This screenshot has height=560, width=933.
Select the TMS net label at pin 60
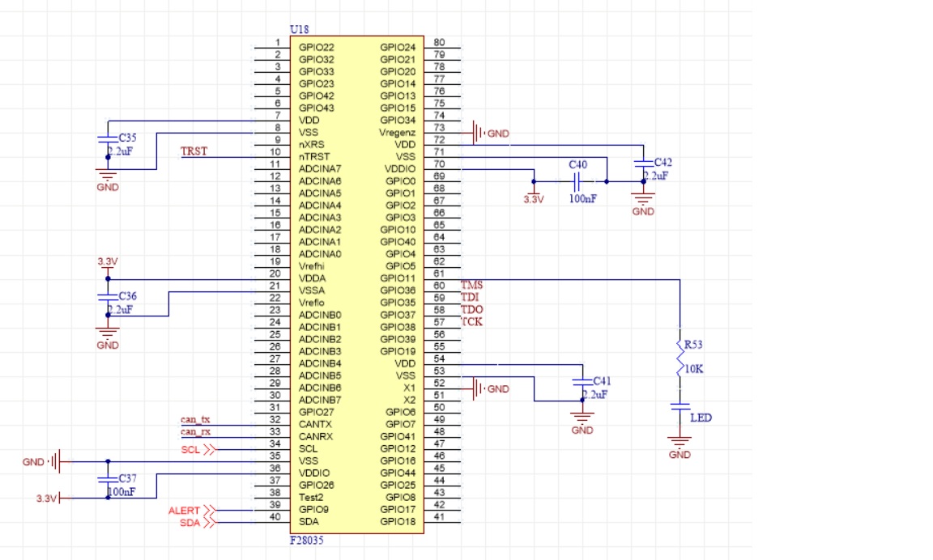[x=471, y=285]
